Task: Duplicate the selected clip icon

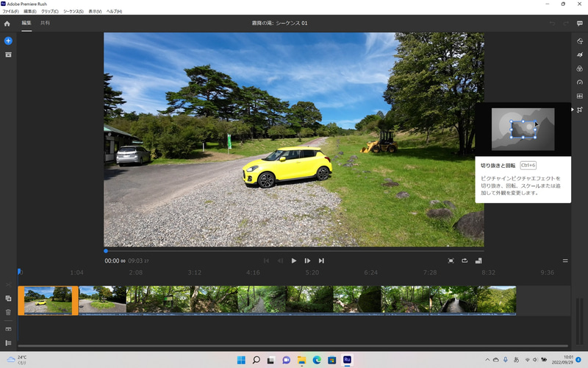Action: (x=8, y=299)
